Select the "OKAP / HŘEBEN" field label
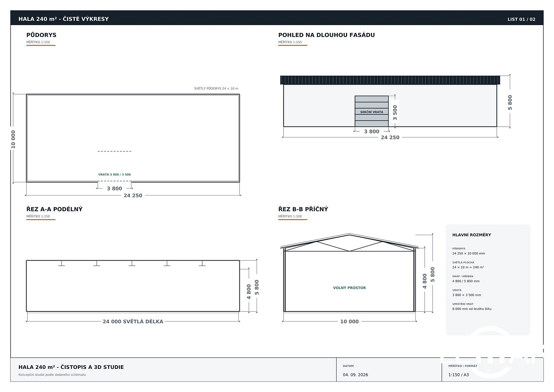 pyautogui.click(x=463, y=276)
